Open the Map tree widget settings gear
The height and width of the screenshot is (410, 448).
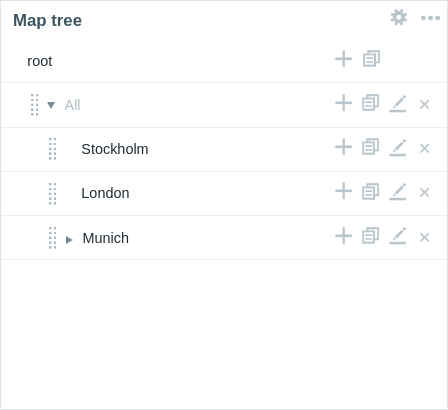[x=399, y=17]
